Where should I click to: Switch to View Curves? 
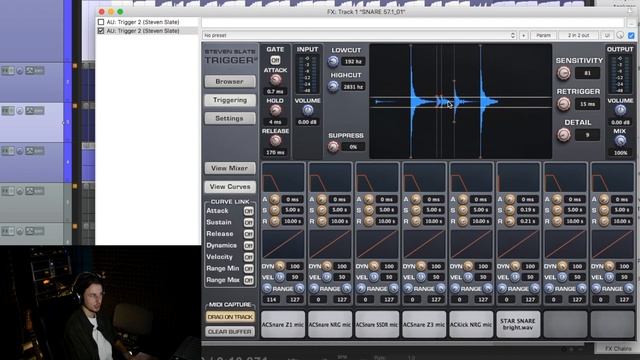pos(230,187)
